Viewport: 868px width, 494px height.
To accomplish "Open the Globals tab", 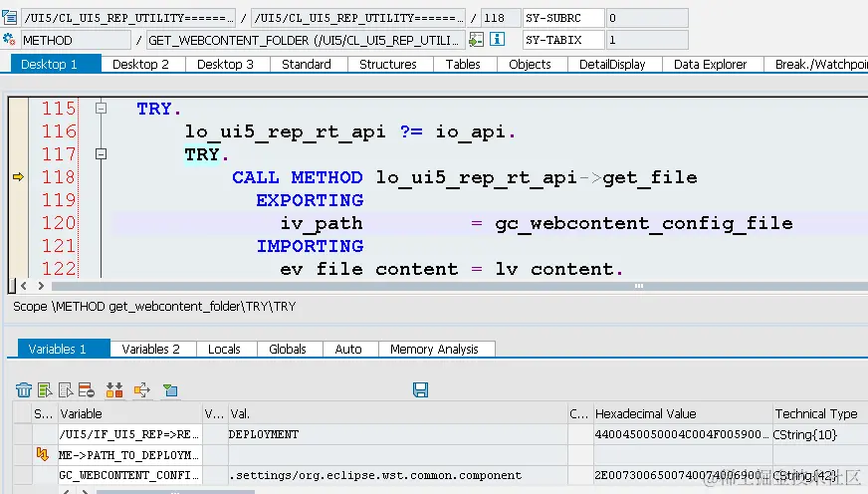I will (288, 349).
